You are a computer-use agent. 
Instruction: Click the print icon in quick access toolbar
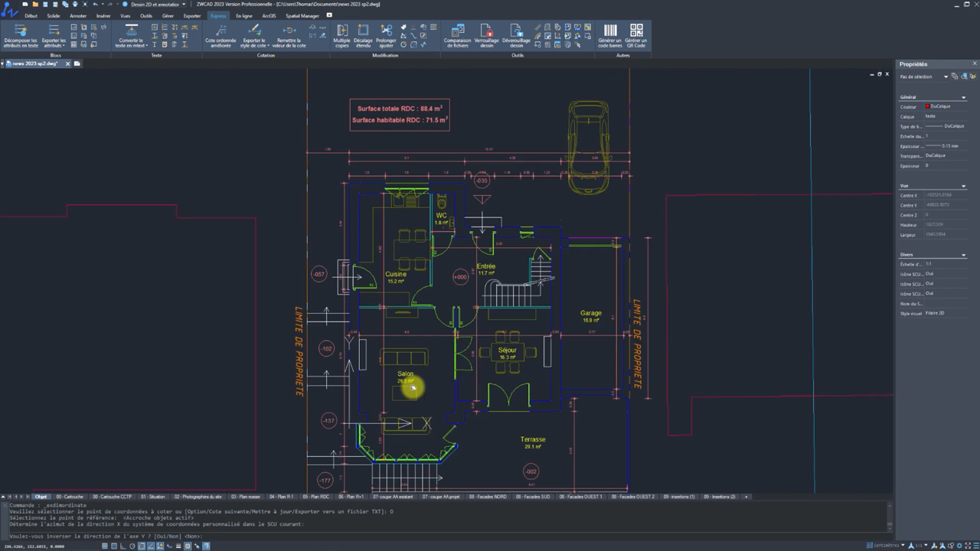[75, 4]
